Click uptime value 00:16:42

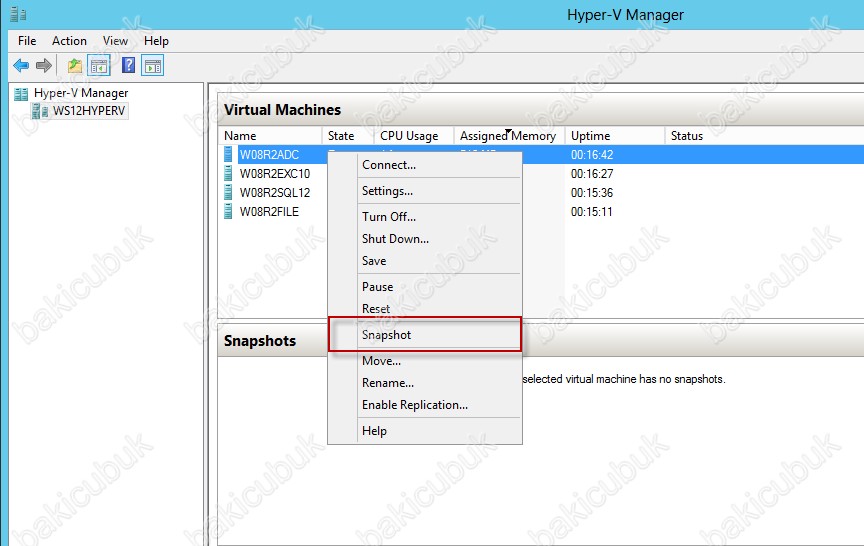pyautogui.click(x=592, y=155)
